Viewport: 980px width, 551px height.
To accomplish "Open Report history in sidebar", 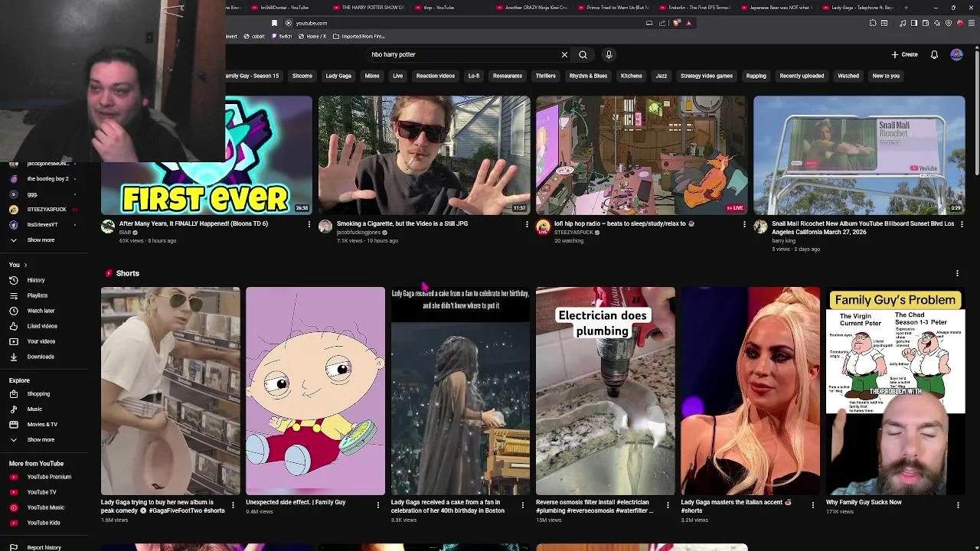I will point(44,547).
